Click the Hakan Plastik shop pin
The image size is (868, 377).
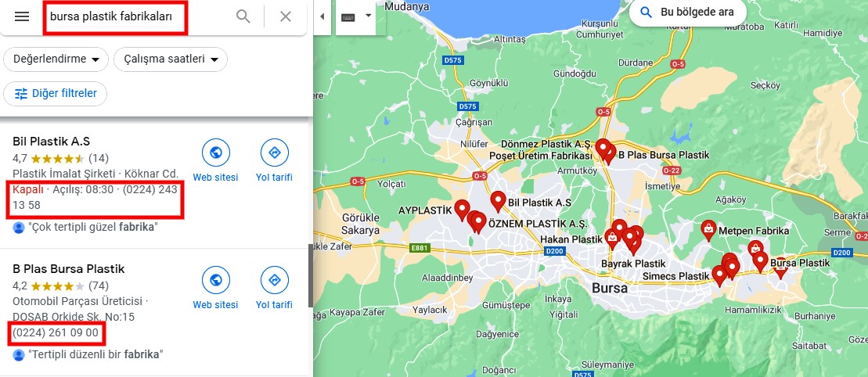(612, 239)
